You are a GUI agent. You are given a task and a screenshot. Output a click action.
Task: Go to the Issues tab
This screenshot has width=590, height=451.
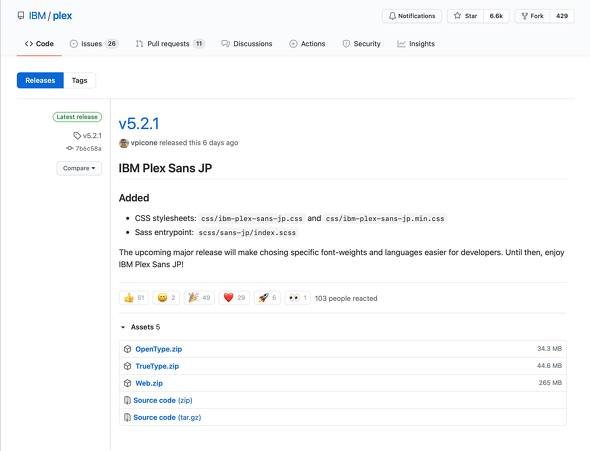(94, 44)
